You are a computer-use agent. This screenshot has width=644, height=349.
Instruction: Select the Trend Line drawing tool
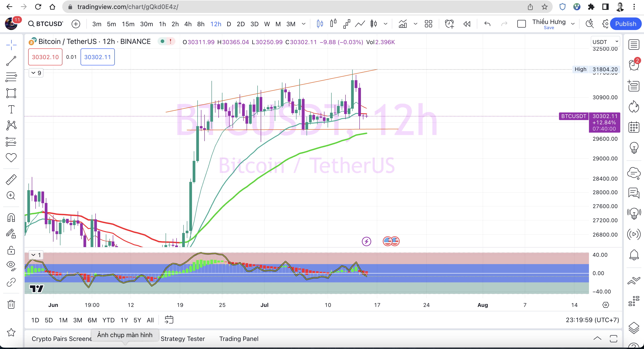(x=11, y=61)
